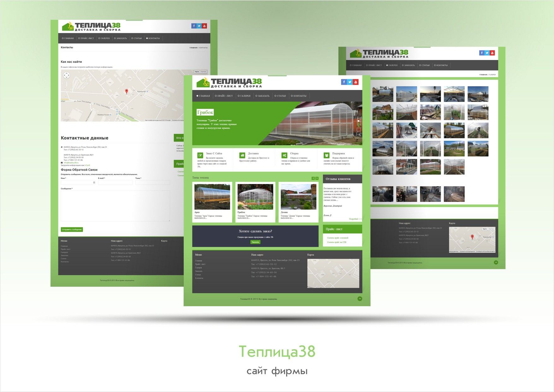
Task: Switch contacts page map to Спутник view
Action: tap(203, 72)
